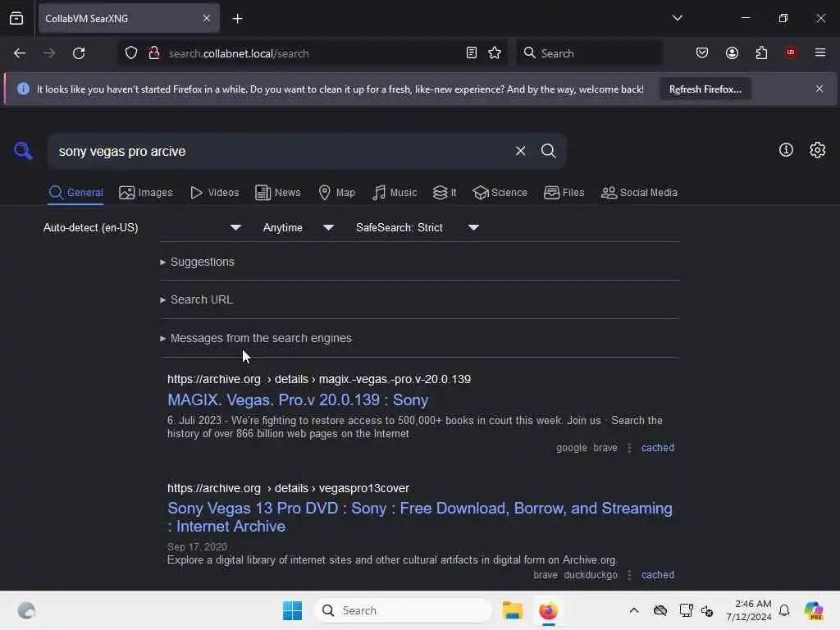Switch to Videos category
Image resolution: width=840 pixels, height=630 pixels.
[x=215, y=193]
